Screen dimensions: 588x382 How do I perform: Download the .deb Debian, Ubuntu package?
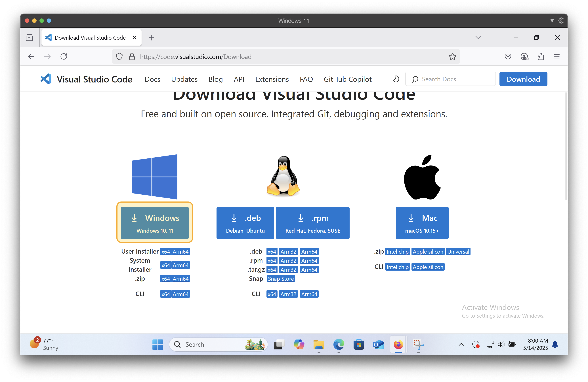(x=245, y=223)
